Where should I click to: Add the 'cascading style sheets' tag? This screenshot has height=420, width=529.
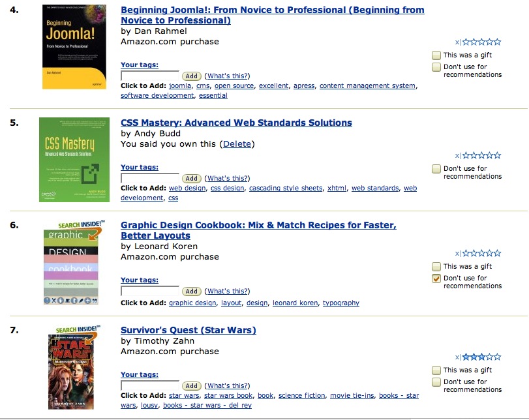(x=286, y=188)
